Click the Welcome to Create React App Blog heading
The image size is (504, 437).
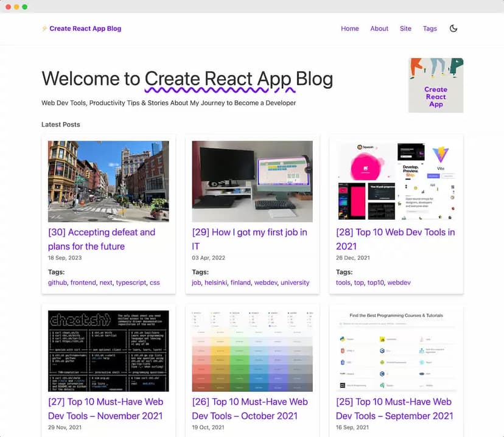click(187, 79)
